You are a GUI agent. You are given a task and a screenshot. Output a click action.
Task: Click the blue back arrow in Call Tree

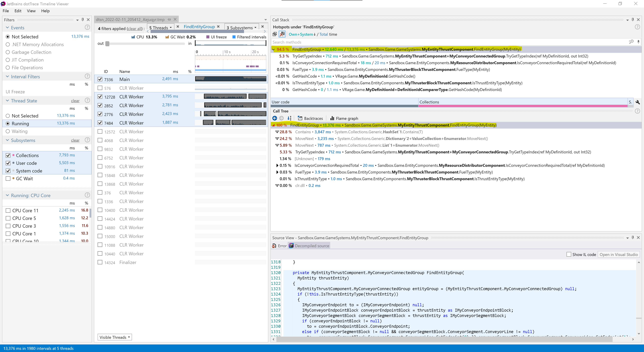(275, 118)
